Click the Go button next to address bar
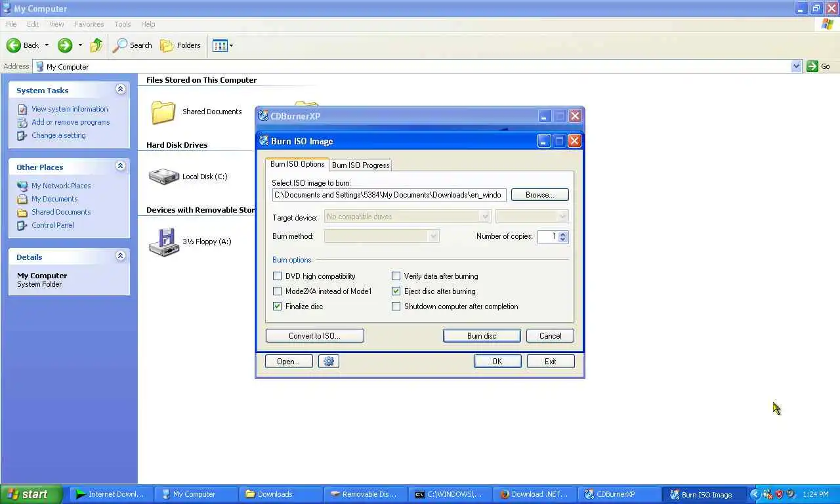Image resolution: width=840 pixels, height=504 pixels. pos(819,66)
